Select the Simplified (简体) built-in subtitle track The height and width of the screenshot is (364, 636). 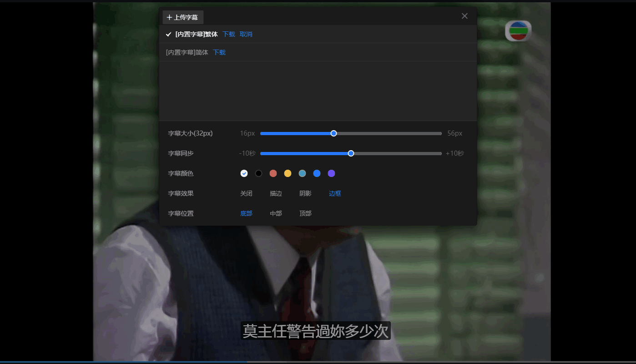(x=186, y=52)
